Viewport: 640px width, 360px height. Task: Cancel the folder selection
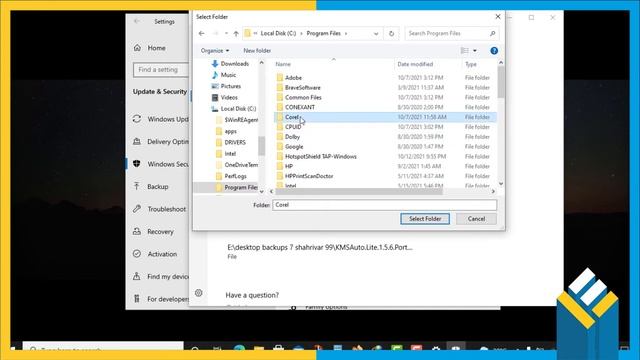pos(476,219)
